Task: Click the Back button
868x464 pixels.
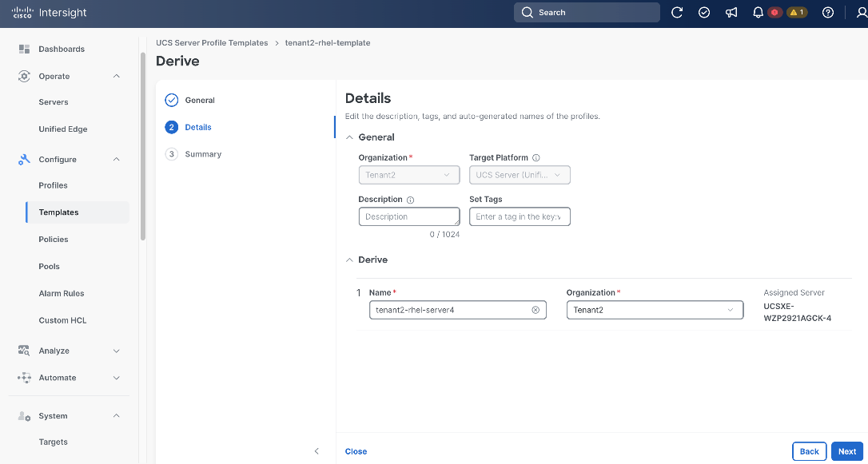Action: (810, 451)
